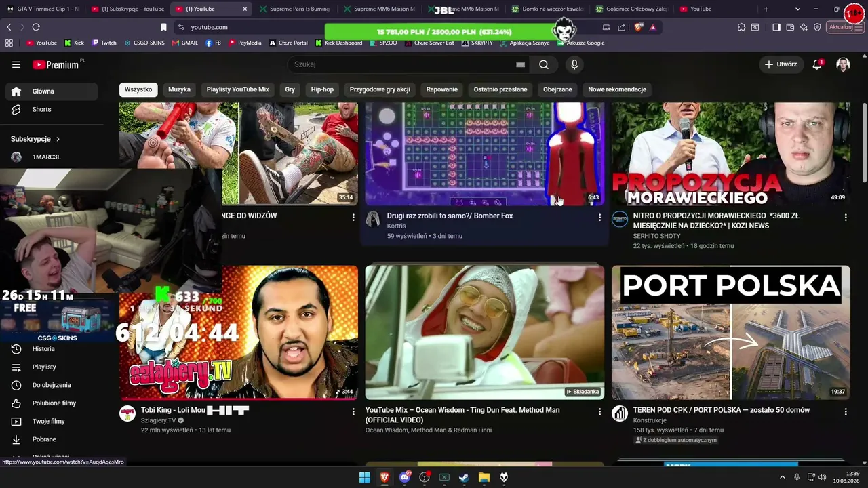Screen dimensions: 868x488
Task: Click the Szlagiery.TV channel avatar
Action: point(127,413)
